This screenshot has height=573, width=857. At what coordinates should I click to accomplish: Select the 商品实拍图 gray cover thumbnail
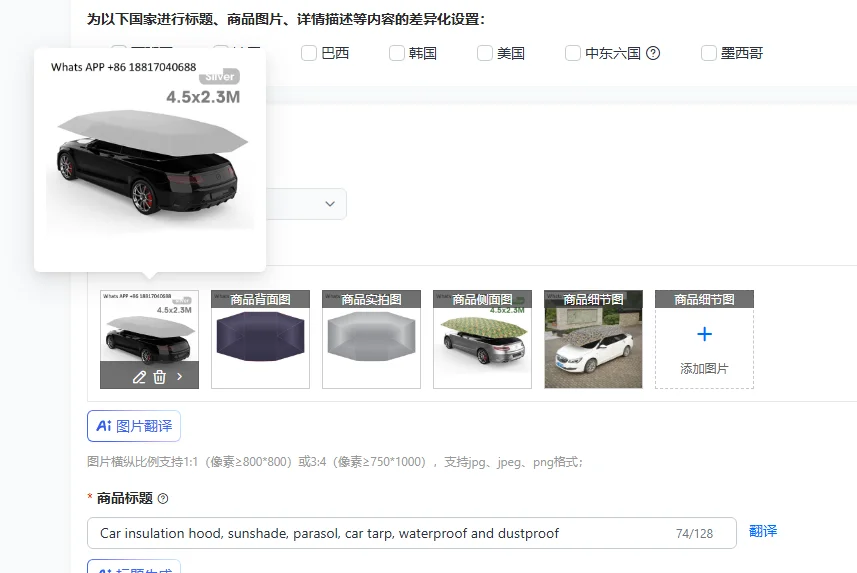[372, 340]
